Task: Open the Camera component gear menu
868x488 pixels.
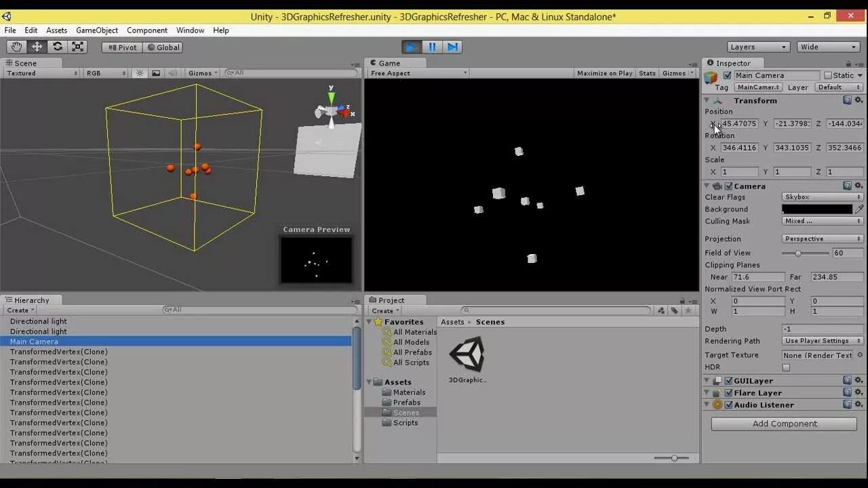Action: coord(858,186)
